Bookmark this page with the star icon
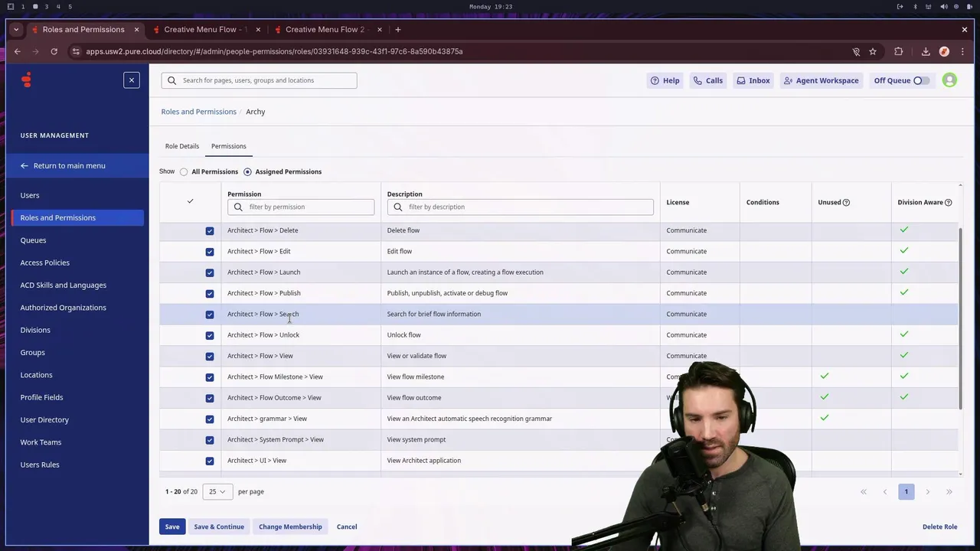The height and width of the screenshot is (551, 980). (873, 51)
